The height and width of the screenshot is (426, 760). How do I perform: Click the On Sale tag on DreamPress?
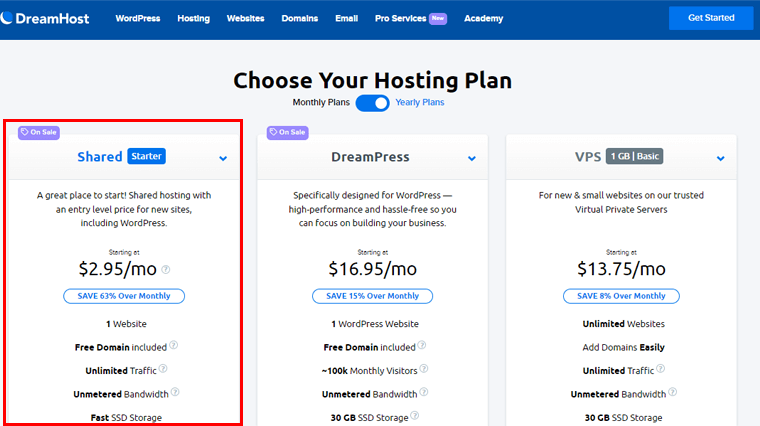[287, 132]
